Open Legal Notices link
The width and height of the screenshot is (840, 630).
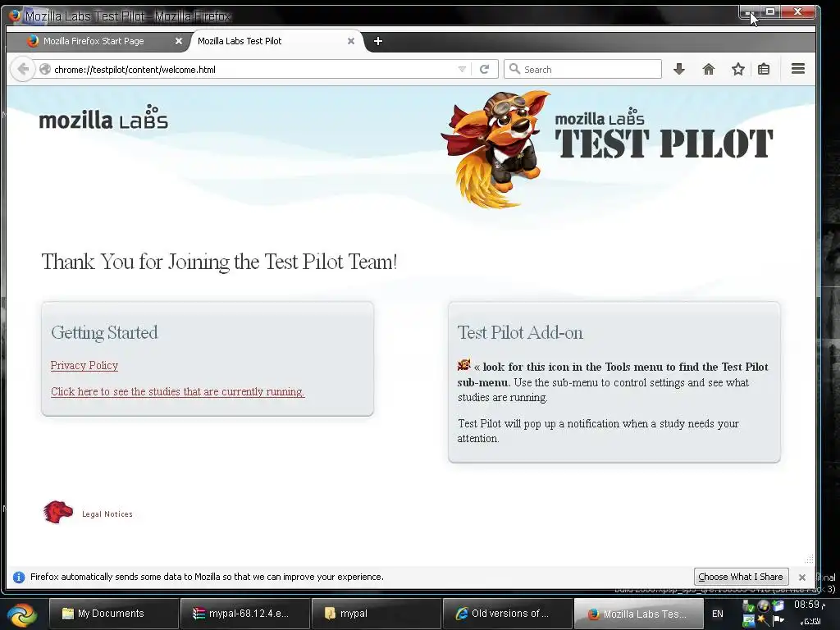pyautogui.click(x=107, y=514)
